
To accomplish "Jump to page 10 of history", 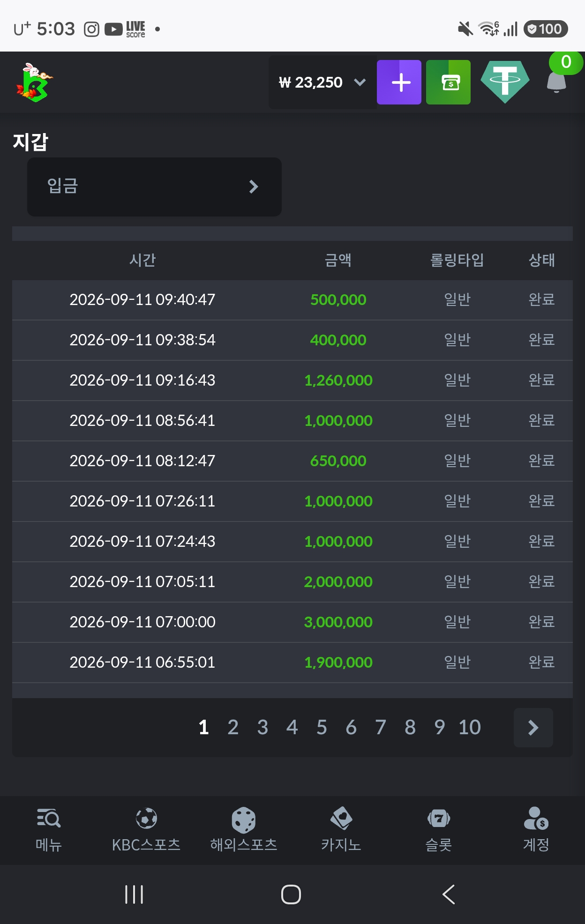I will click(x=470, y=728).
